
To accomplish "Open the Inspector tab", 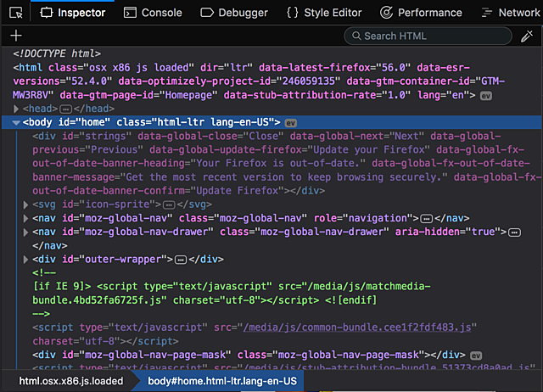I will pos(72,13).
